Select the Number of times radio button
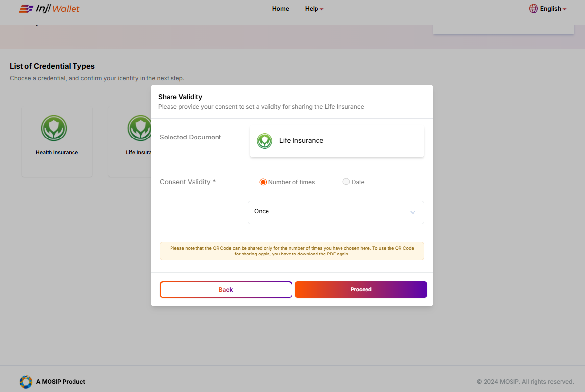This screenshot has height=392, width=585. pyautogui.click(x=263, y=182)
